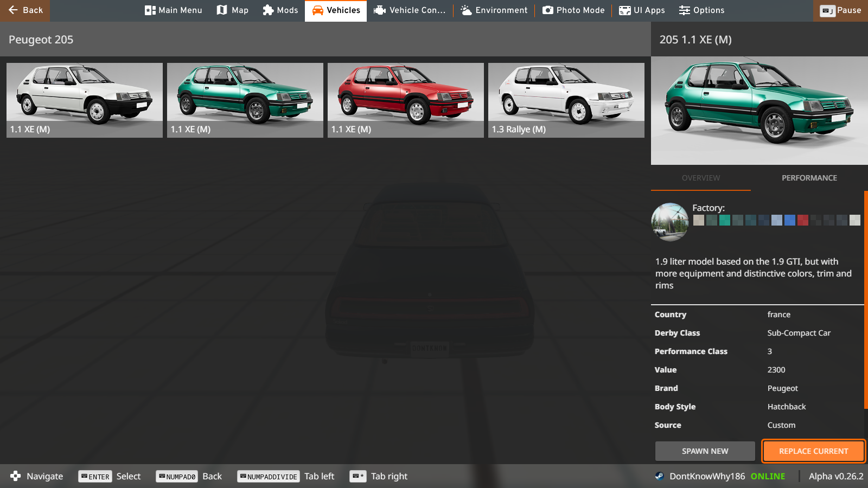The image size is (868, 488).
Task: Pick the red factory color swatch
Action: coord(803,220)
